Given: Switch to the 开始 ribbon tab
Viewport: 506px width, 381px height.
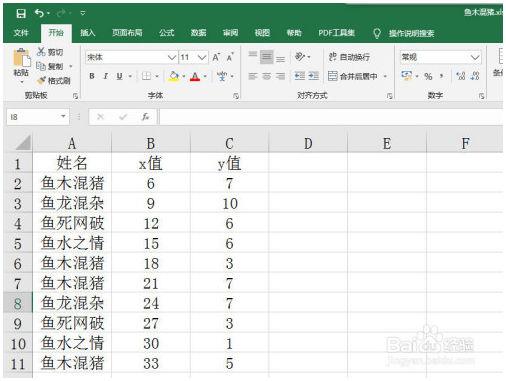Looking at the screenshot, I should coord(56,33).
